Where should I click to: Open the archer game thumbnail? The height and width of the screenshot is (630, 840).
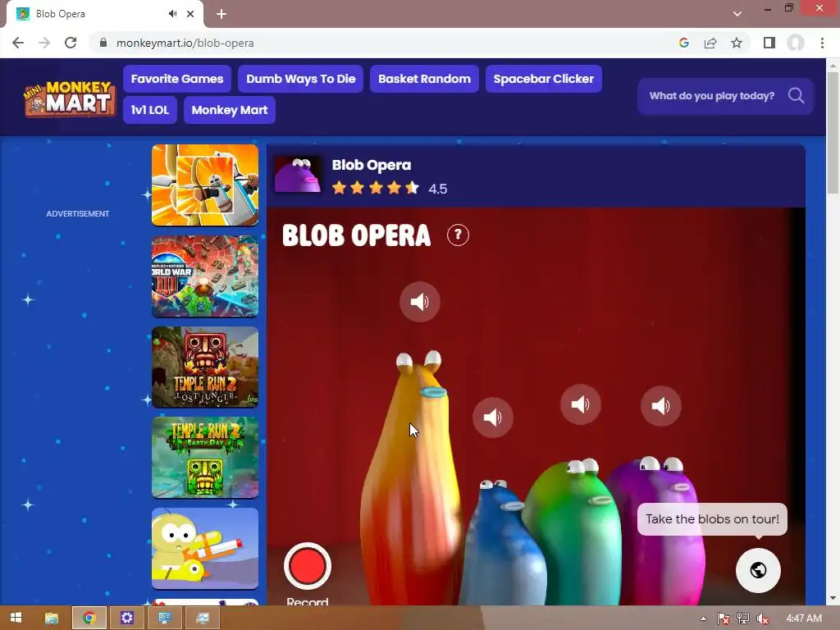click(x=204, y=185)
